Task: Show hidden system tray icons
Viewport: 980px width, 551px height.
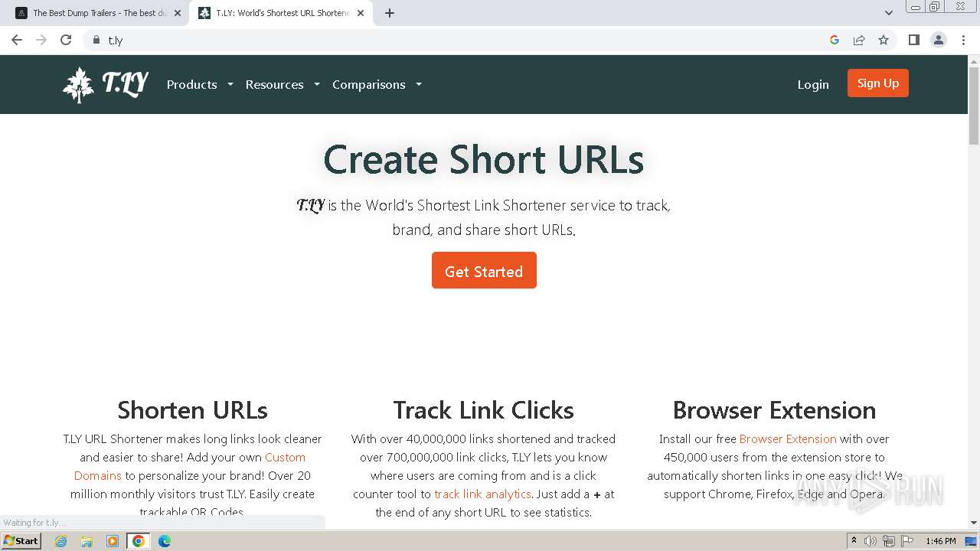Action: (x=854, y=541)
